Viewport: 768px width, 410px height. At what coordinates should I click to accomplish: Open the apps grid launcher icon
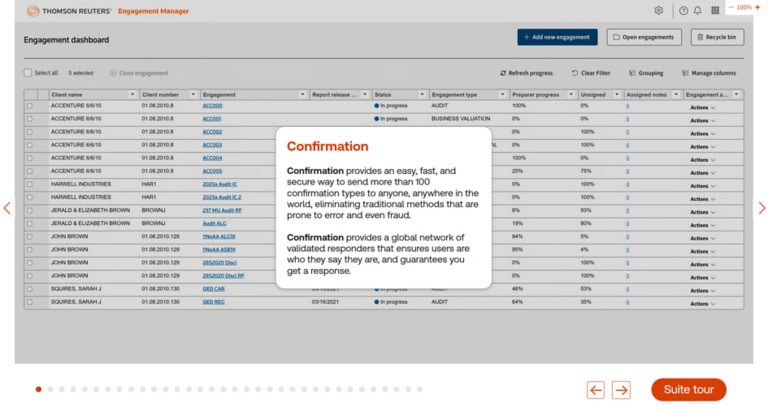coord(715,10)
